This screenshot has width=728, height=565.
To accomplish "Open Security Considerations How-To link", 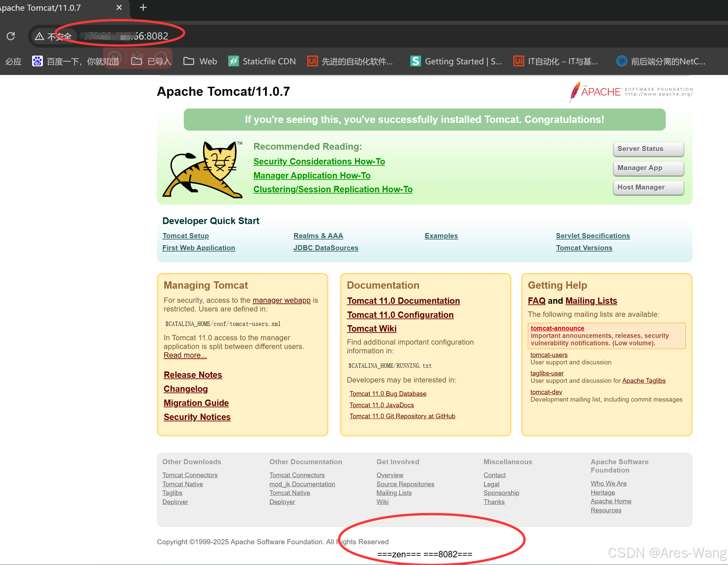I will point(319,161).
